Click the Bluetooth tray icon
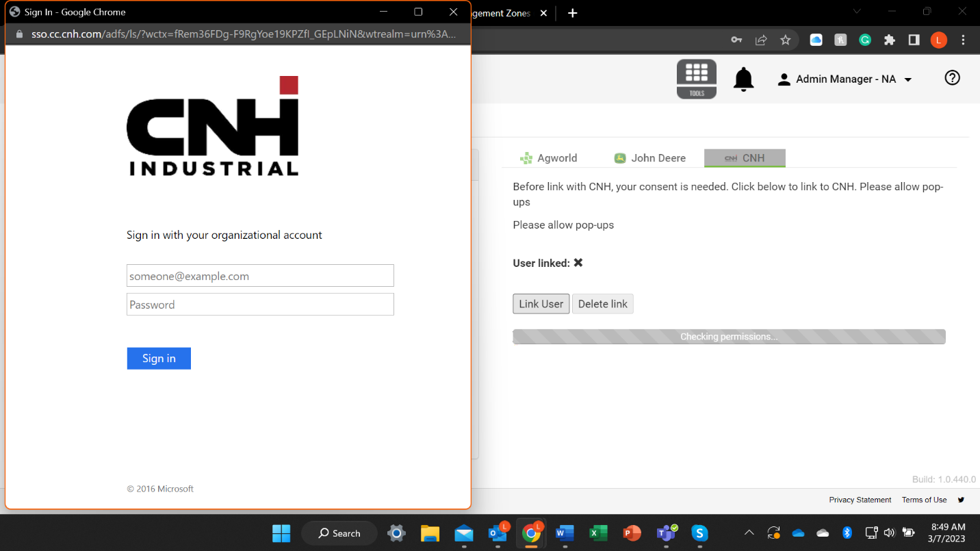 coord(847,533)
